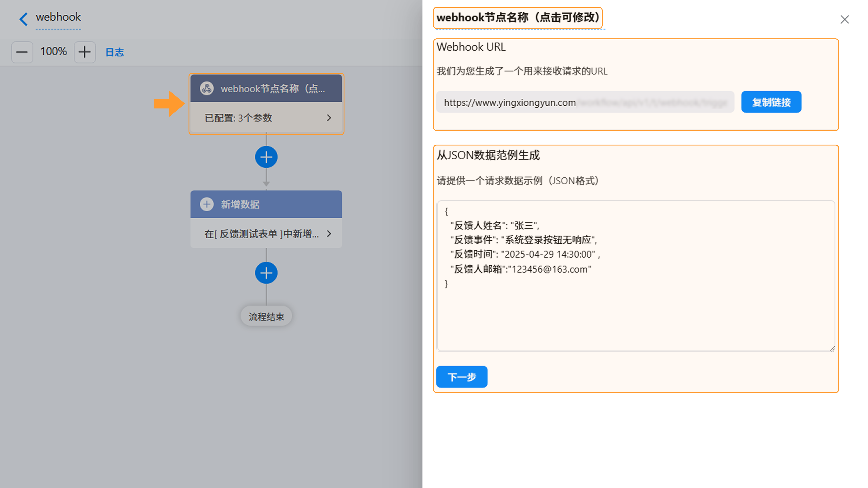Select the 新增数据 node header
The height and width of the screenshot is (488, 868).
coord(266,204)
